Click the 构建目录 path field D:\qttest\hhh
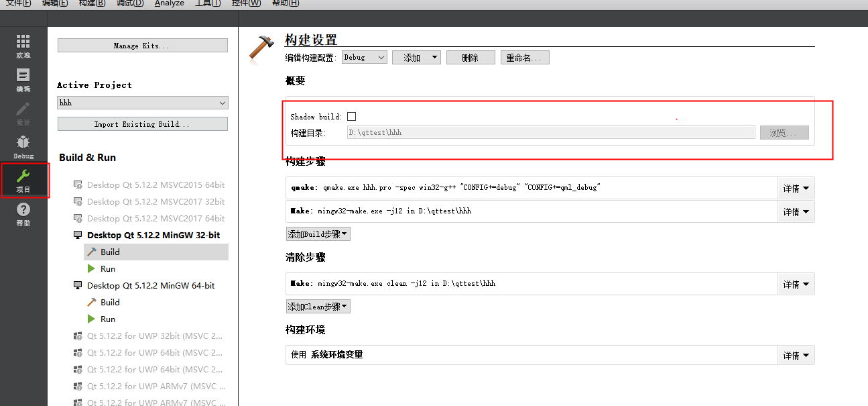This screenshot has height=406, width=868. click(x=551, y=133)
